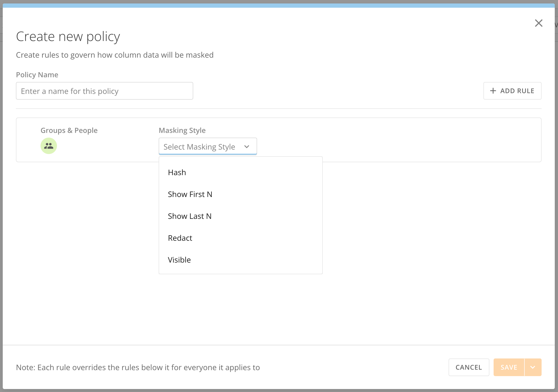
Task: Choose Visible masking style
Action: 179,260
